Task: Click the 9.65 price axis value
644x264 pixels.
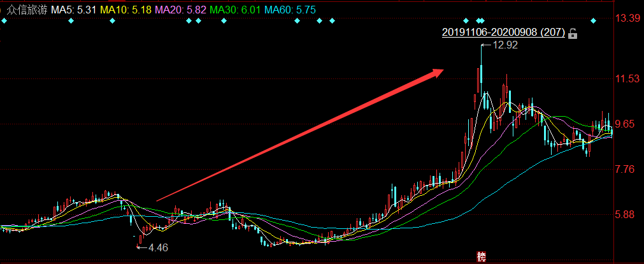Action: click(x=626, y=124)
